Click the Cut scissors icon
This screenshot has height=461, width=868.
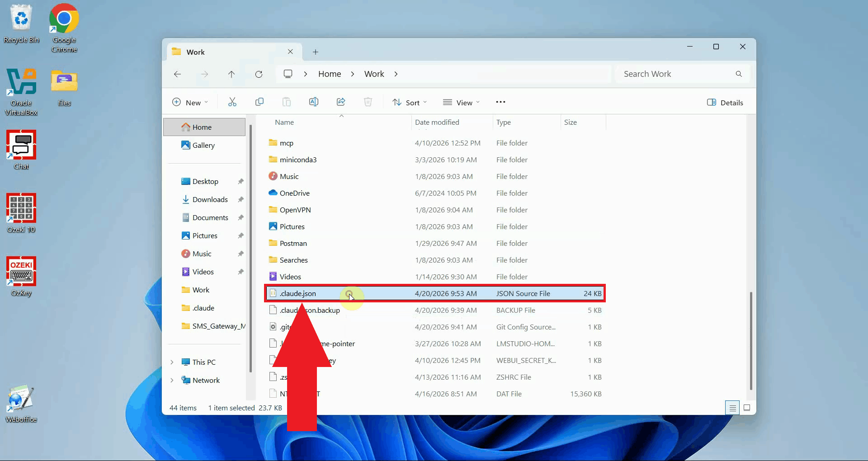[x=232, y=102]
